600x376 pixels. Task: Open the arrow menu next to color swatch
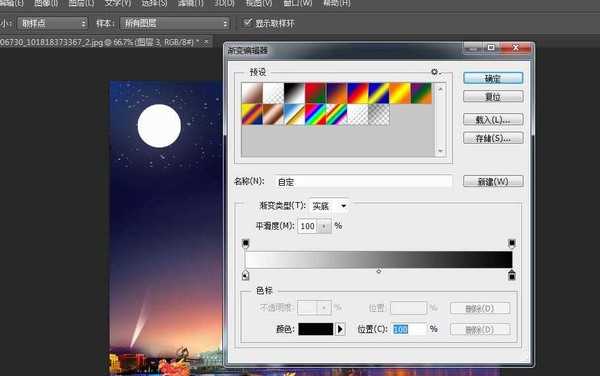point(340,329)
